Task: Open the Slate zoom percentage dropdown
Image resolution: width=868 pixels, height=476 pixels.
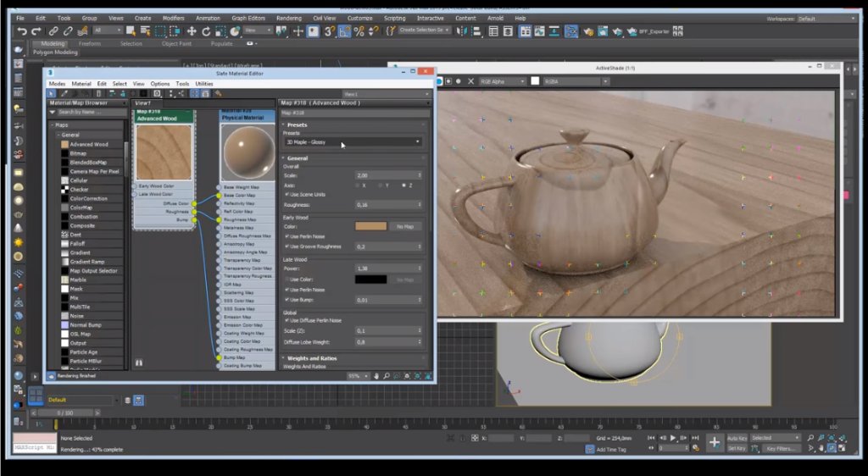Action: click(x=358, y=376)
